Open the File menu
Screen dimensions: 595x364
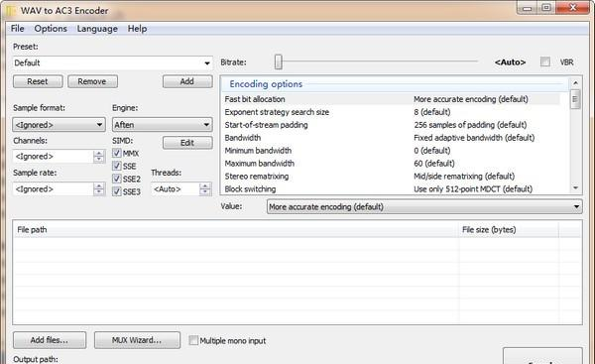(x=18, y=29)
